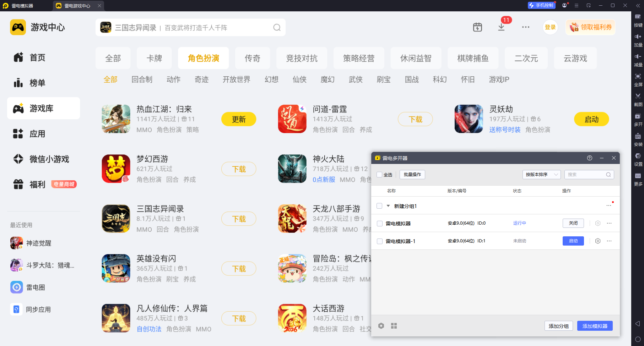This screenshot has height=346, width=644.
Task: Open the downloads icon with badge 11
Action: click(502, 27)
